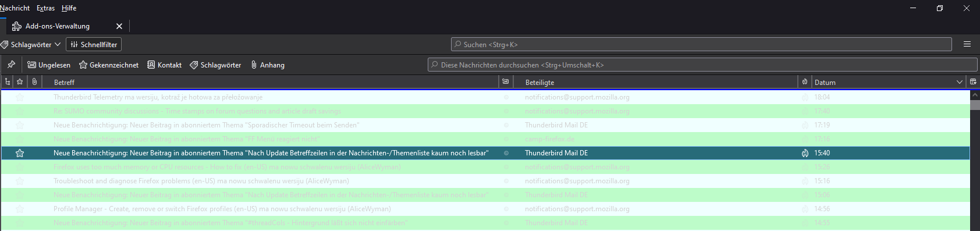The height and width of the screenshot is (231, 980).
Task: Filter by Schlagwörter in quick filter bar
Action: click(215, 65)
